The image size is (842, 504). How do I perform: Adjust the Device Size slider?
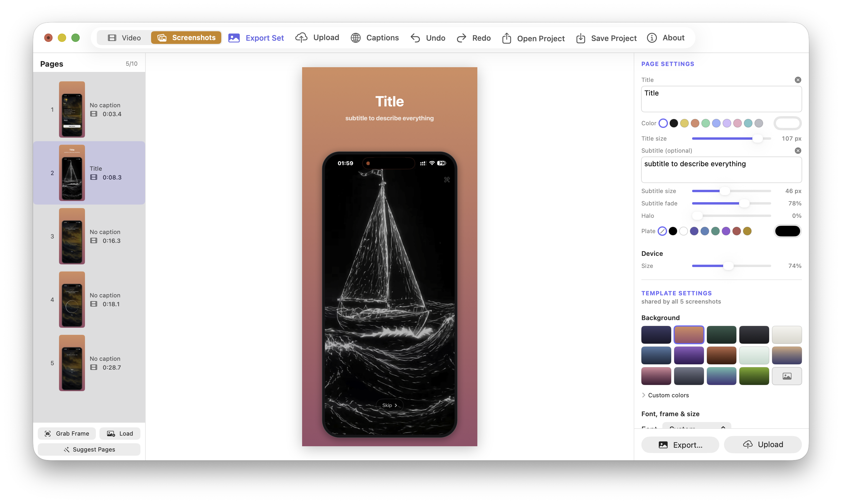pyautogui.click(x=731, y=266)
